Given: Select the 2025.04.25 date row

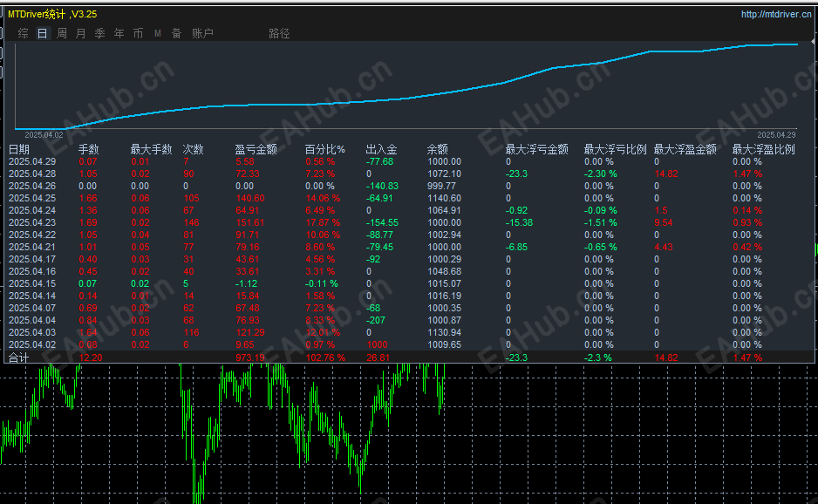Looking at the screenshot, I should pos(31,198).
